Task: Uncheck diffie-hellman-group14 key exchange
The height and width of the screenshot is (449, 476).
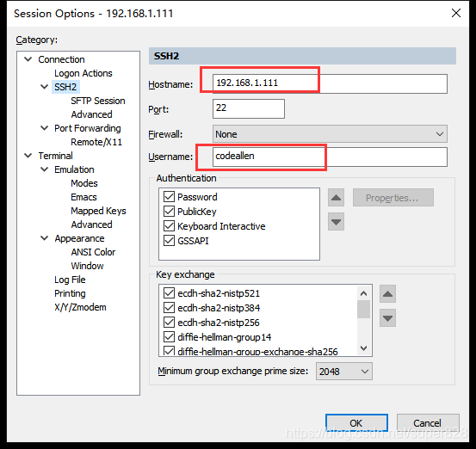Action: pyautogui.click(x=169, y=337)
